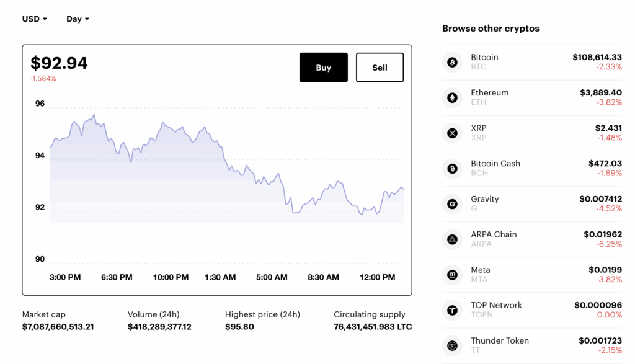Click the Thunder Token name link

(x=498, y=340)
